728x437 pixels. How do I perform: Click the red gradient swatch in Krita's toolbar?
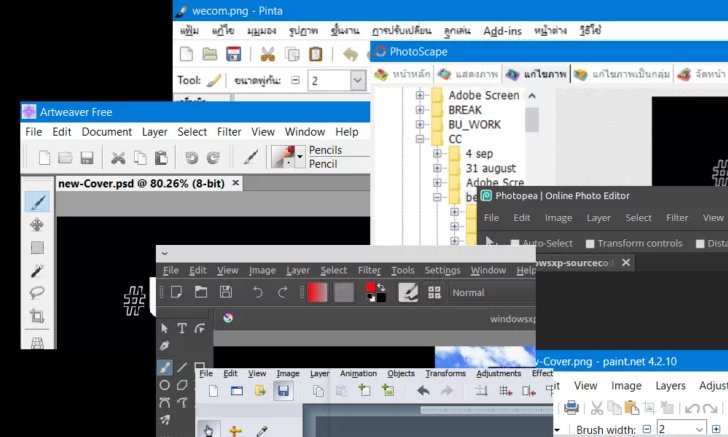(x=317, y=293)
